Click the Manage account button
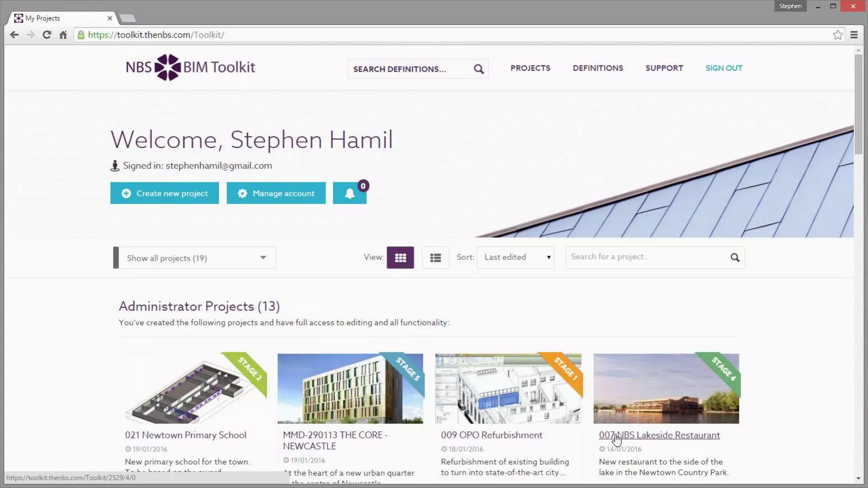The image size is (868, 488). tap(276, 194)
